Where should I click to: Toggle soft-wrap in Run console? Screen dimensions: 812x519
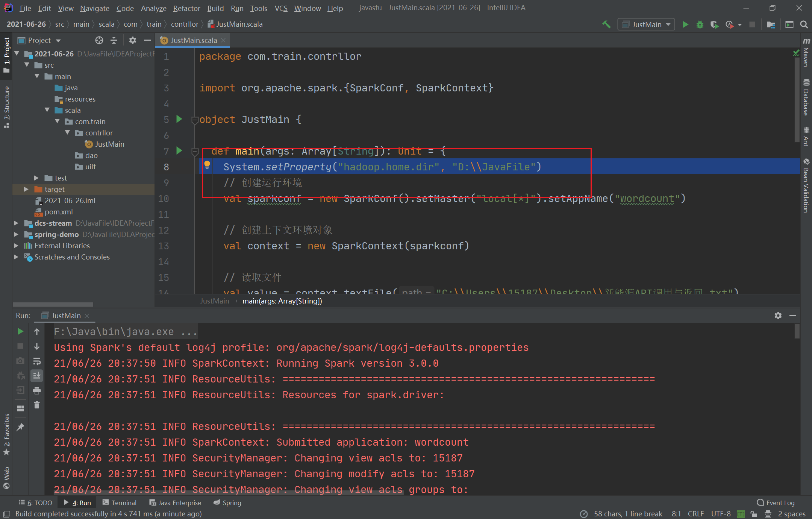tap(37, 361)
